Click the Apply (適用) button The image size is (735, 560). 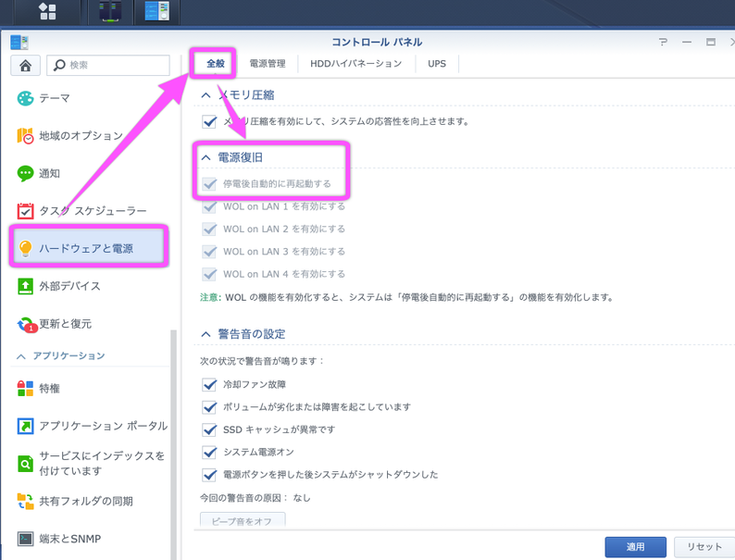[x=635, y=546]
